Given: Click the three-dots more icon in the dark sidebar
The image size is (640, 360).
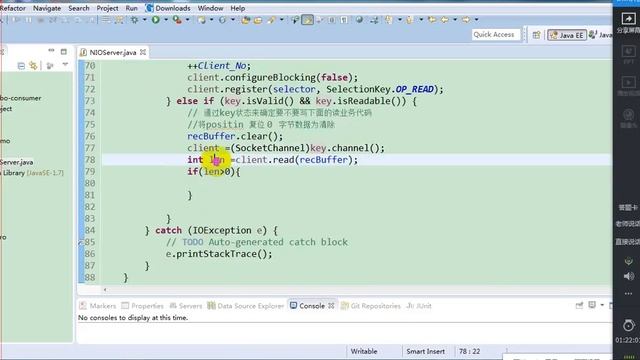Looking at the screenshot, I should [x=628, y=293].
